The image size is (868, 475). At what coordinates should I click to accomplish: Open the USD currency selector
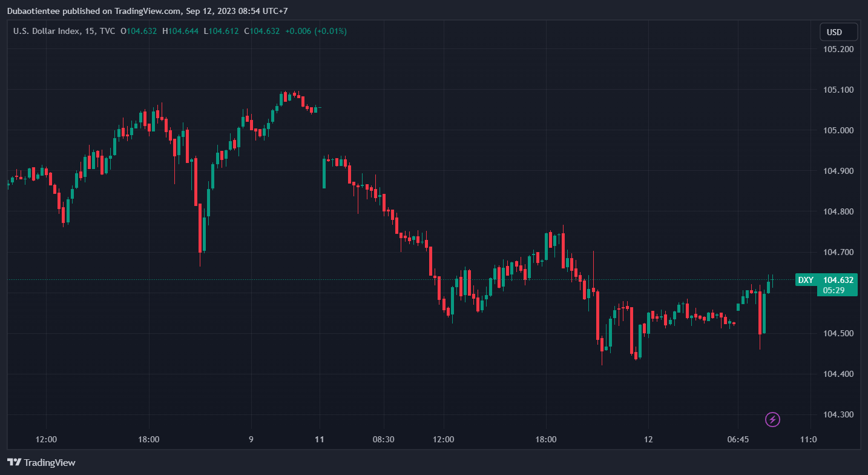(838, 32)
